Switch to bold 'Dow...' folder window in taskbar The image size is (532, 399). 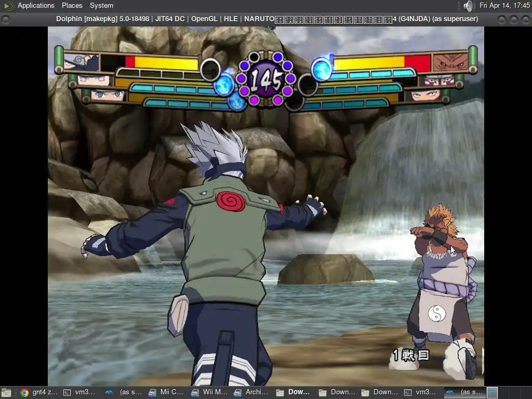pos(294,392)
